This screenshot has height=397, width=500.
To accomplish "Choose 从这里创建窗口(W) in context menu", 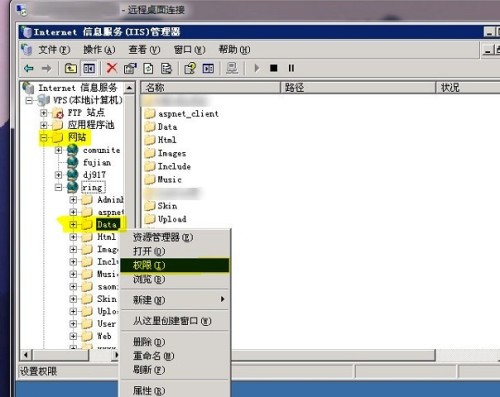I will click(175, 321).
